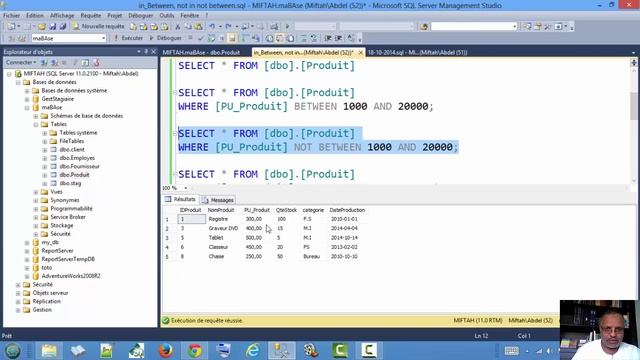
Task: Click the PU_Produit column header
Action: [257, 210]
